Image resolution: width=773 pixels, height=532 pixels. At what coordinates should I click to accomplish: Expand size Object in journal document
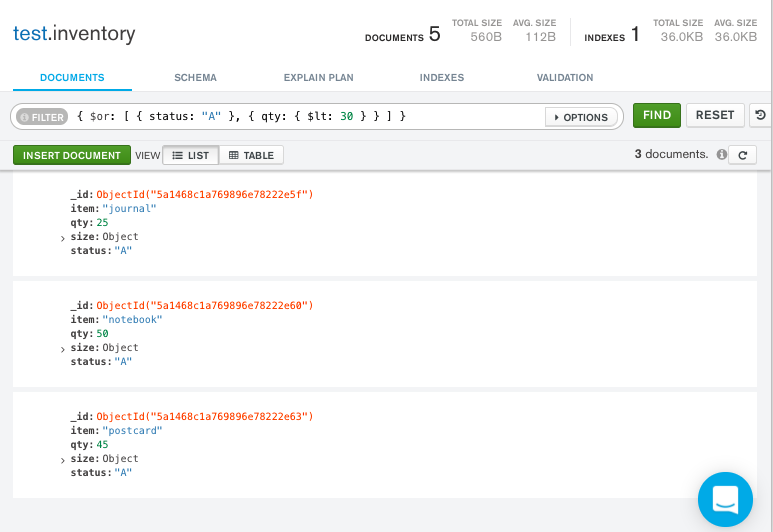[x=63, y=238]
